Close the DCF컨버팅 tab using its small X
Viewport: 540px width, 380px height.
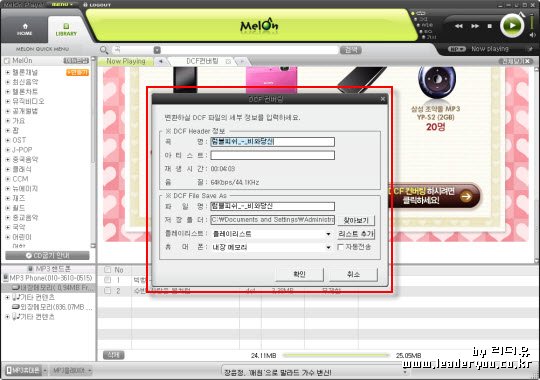tap(228, 61)
